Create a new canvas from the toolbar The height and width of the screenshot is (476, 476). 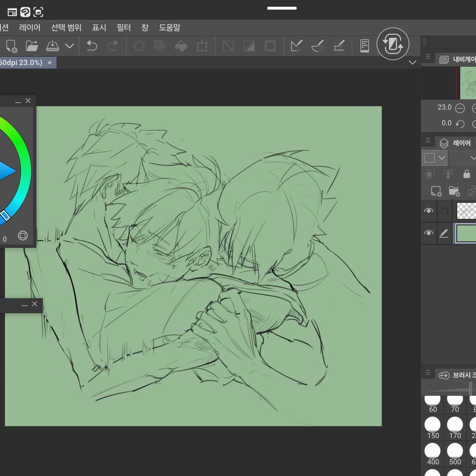tap(12, 46)
